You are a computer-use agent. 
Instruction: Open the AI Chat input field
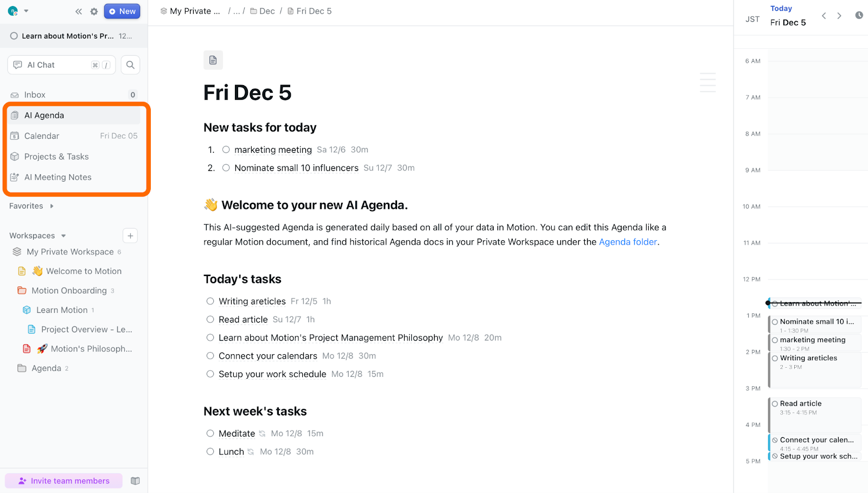[54, 65]
